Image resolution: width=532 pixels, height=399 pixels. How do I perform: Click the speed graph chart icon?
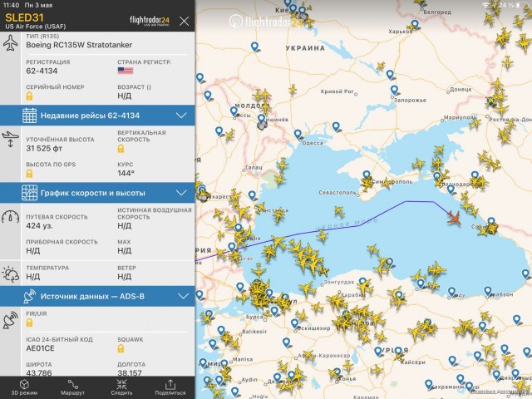tap(30, 193)
